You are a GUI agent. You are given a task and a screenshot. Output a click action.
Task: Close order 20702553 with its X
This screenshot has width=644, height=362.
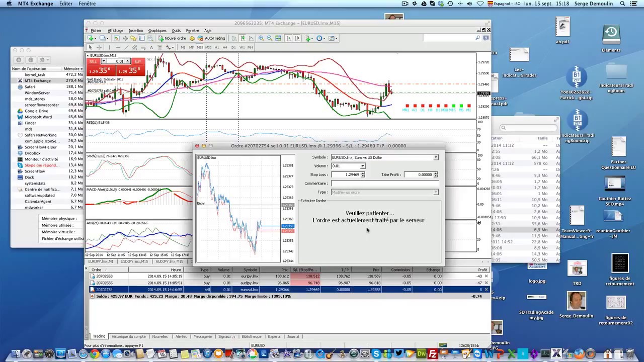coord(486,276)
